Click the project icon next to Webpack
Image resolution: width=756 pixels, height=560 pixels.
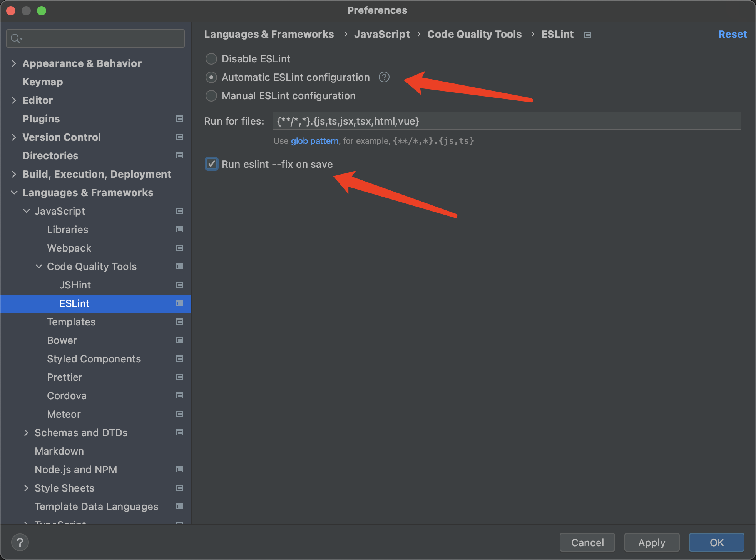179,248
